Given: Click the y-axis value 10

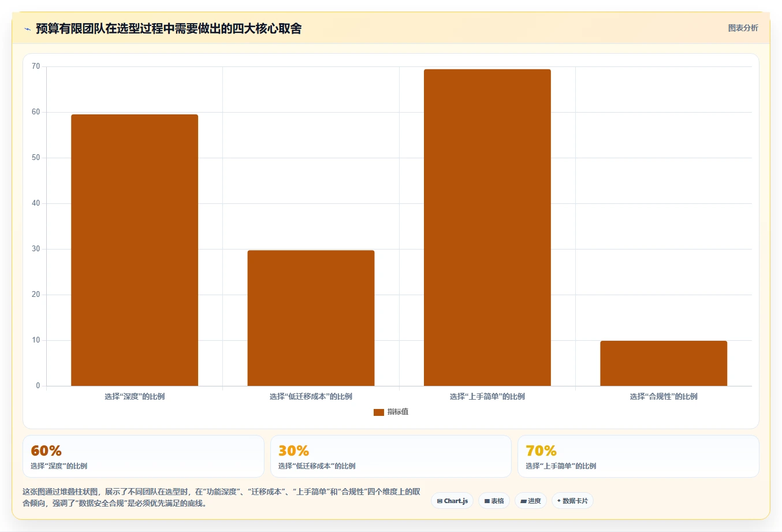Looking at the screenshot, I should click(x=36, y=340).
